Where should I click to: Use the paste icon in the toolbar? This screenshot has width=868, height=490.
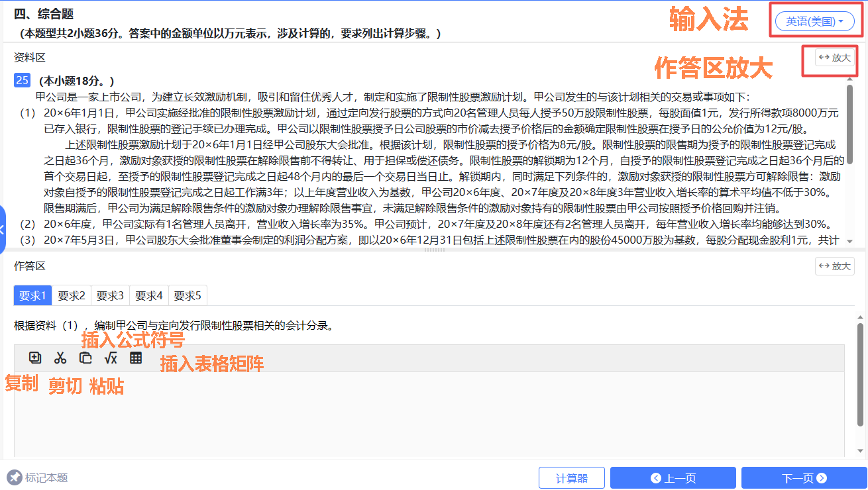85,358
